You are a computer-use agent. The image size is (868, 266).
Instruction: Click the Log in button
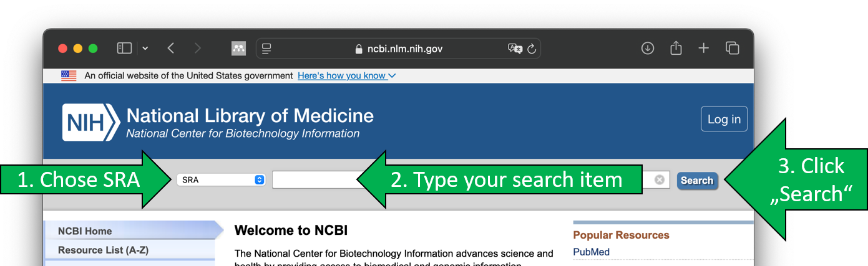point(724,119)
